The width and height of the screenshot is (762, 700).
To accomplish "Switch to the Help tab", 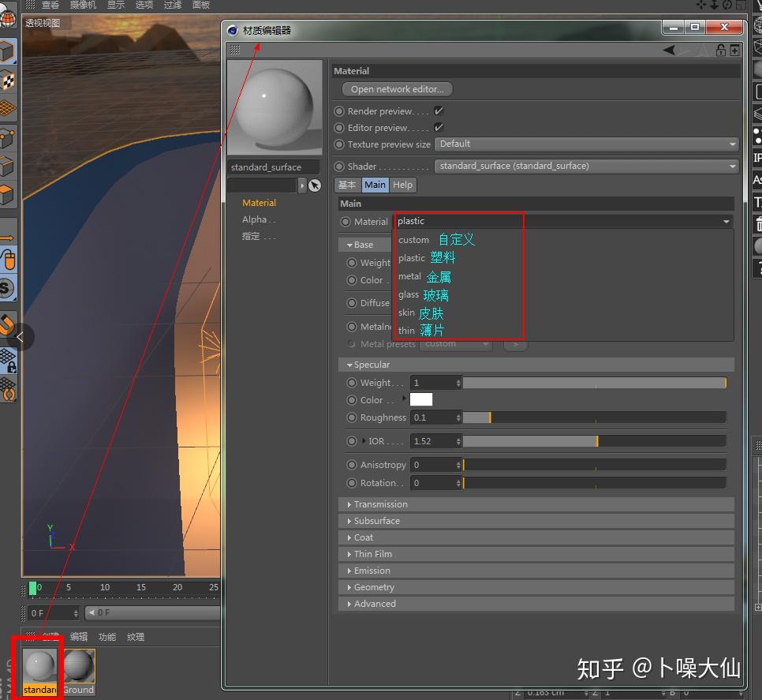I will (402, 185).
